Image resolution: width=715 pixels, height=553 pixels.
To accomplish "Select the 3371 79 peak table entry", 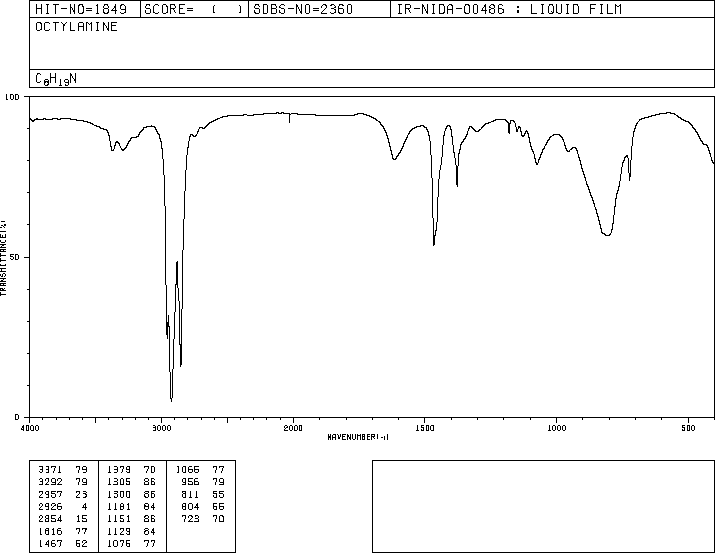I will point(63,470).
